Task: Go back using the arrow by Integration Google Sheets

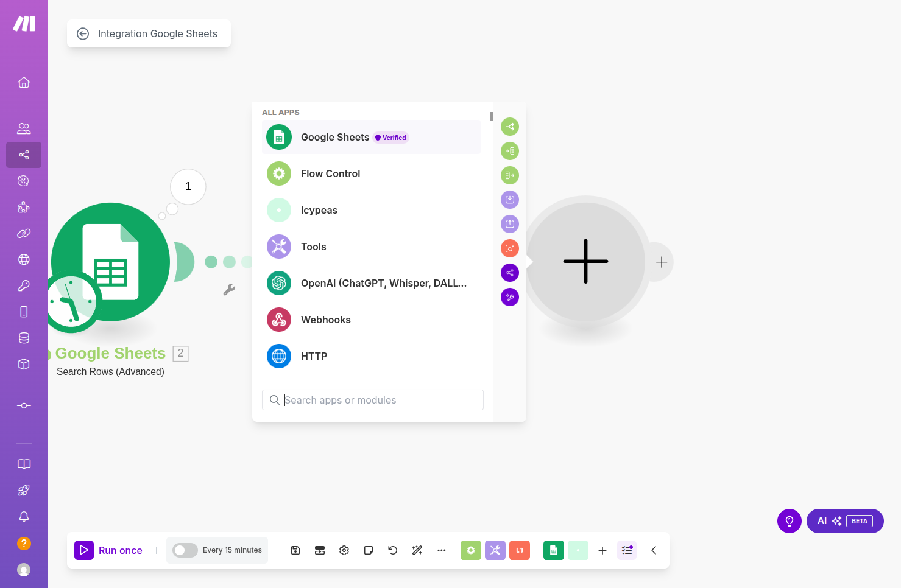Action: 83,33
